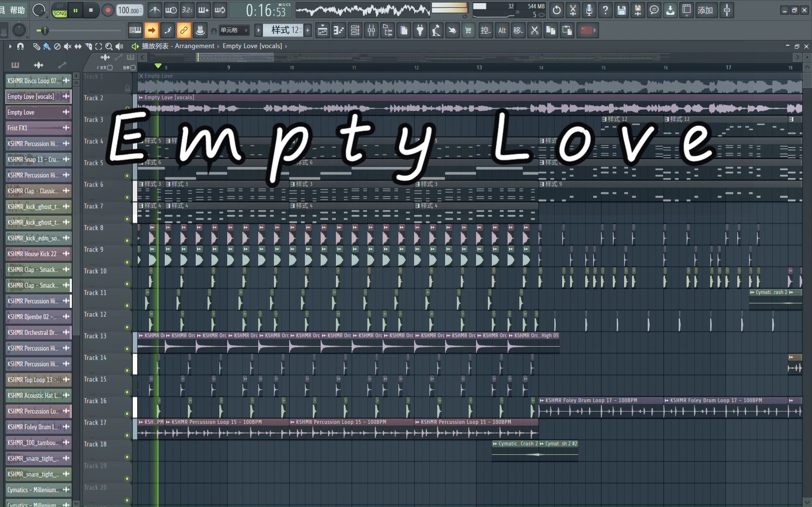This screenshot has width=812, height=507.
Task: Click the export audio save icon
Action: coord(638,10)
